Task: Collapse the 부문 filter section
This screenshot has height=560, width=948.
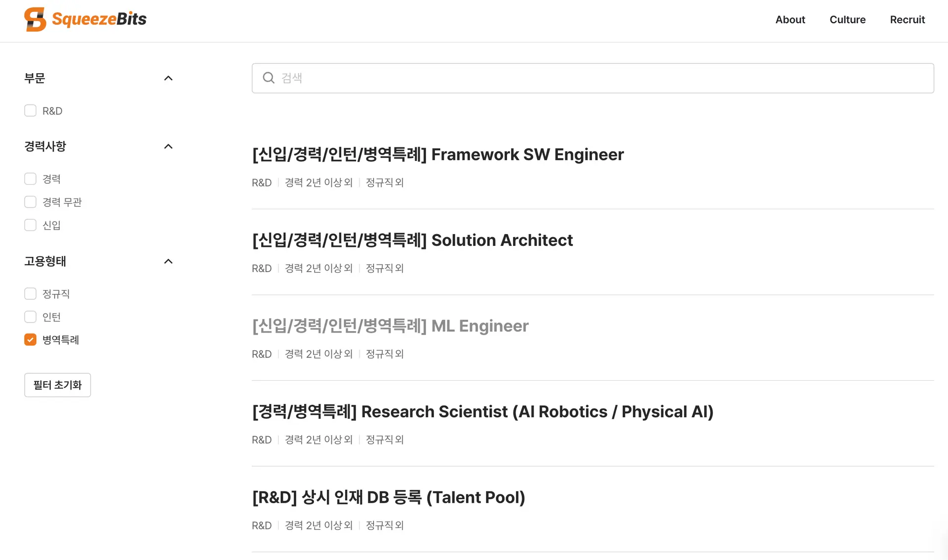Action: click(x=168, y=78)
